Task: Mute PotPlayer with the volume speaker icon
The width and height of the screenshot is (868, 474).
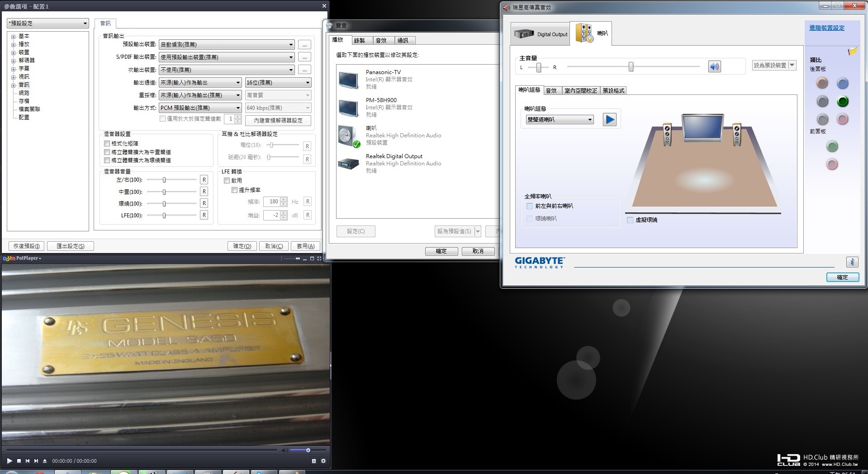Action: pos(285,450)
